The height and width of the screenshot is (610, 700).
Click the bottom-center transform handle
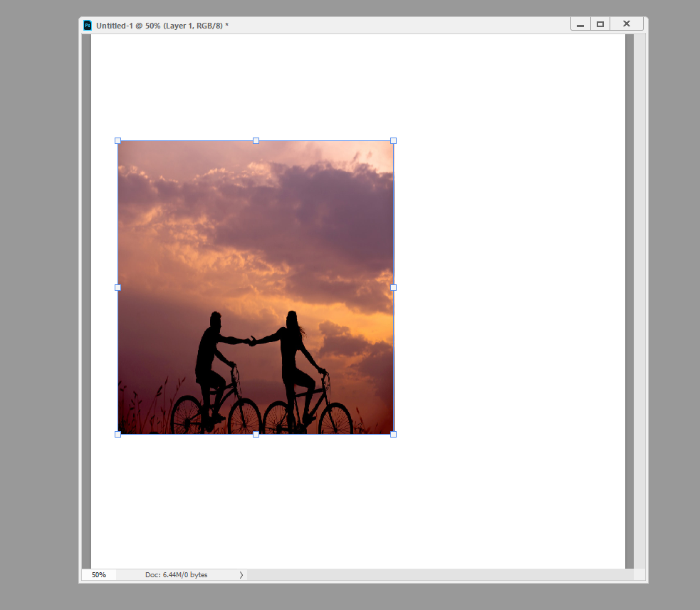click(x=256, y=434)
